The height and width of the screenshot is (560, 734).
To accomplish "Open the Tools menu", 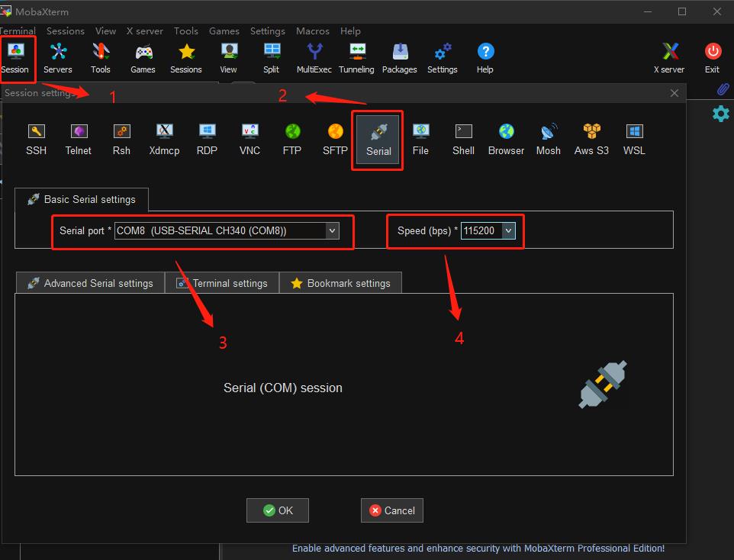I will pyautogui.click(x=186, y=31).
